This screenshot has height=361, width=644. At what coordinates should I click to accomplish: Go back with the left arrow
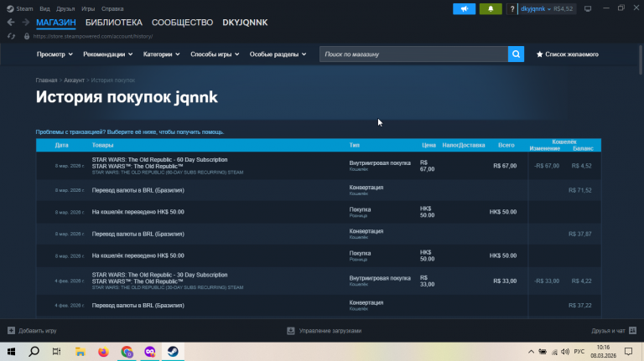tap(11, 23)
